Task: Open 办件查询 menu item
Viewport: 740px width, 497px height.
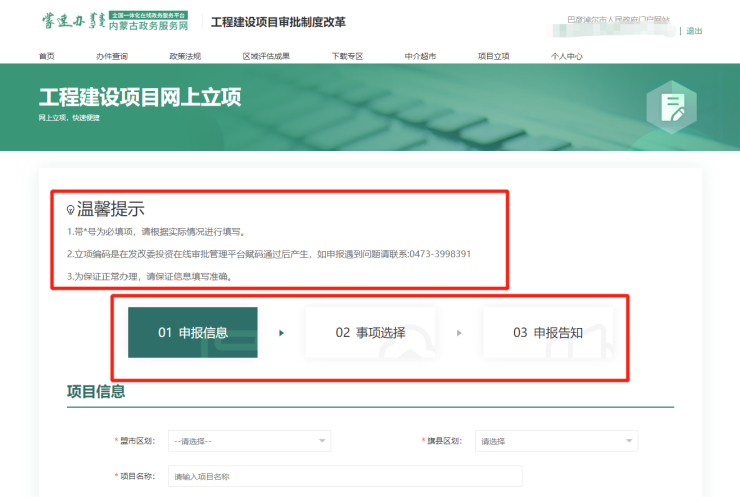Action: (112, 56)
